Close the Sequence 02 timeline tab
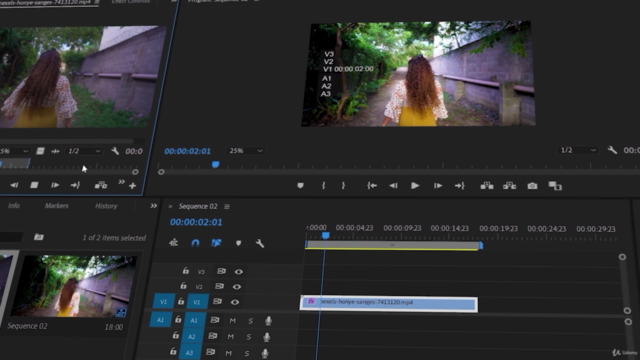Viewport: 640px width, 360px height. click(x=170, y=207)
